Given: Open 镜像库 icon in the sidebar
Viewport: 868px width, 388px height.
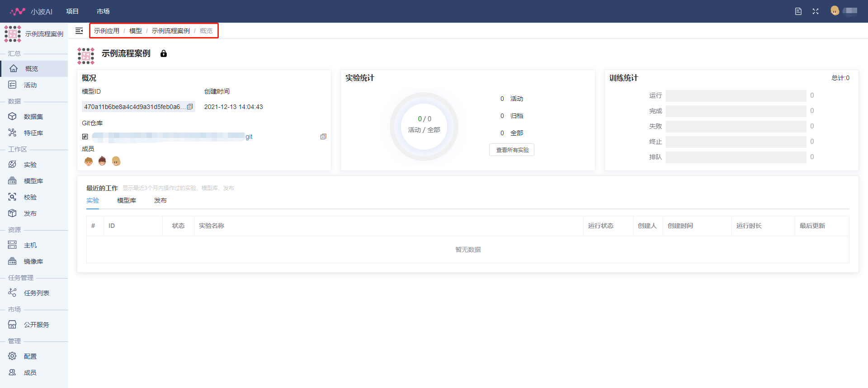Looking at the screenshot, I should 12,261.
